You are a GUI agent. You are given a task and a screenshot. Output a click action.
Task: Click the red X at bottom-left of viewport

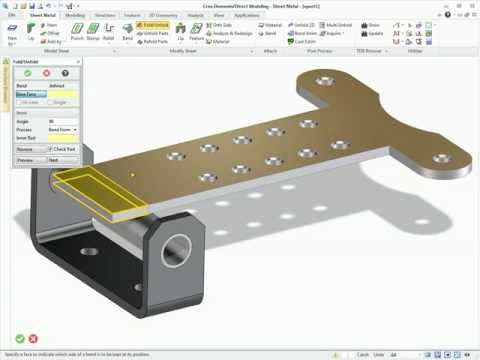click(33, 339)
